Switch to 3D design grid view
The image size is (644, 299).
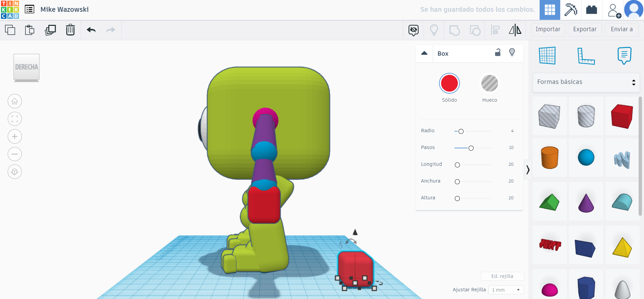[550, 10]
